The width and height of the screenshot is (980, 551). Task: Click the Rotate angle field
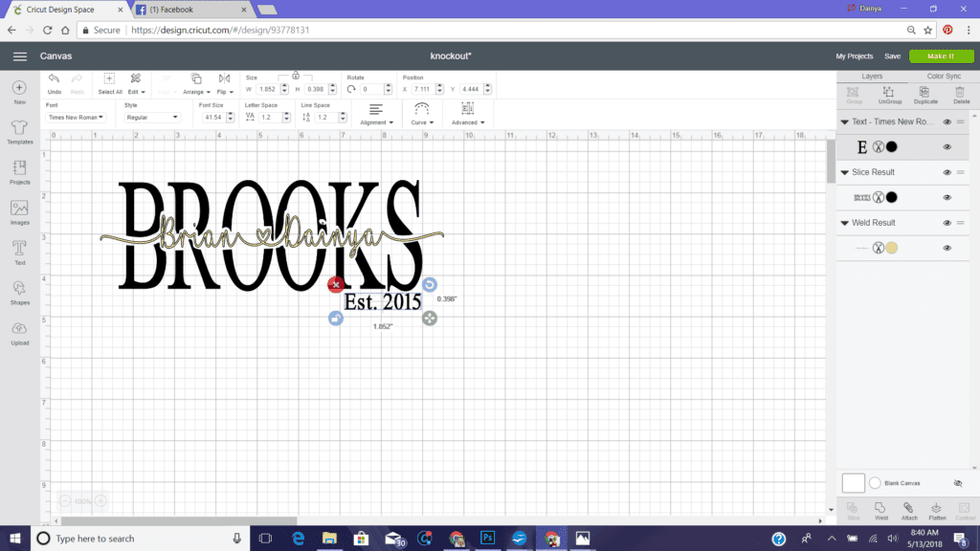tap(371, 89)
